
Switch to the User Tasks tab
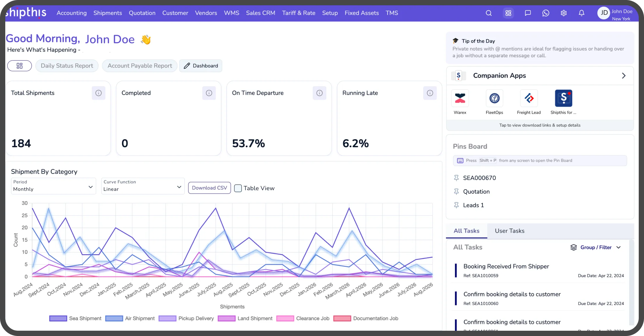point(509,231)
